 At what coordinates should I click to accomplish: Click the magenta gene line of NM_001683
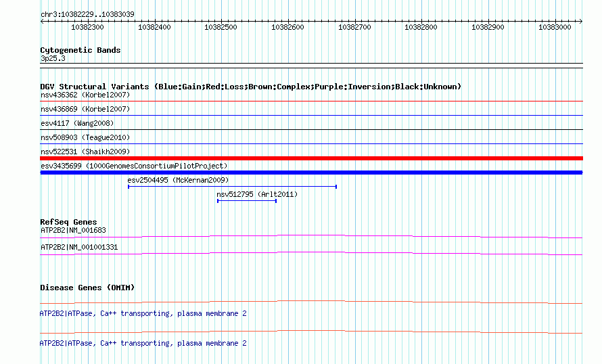coord(311,236)
